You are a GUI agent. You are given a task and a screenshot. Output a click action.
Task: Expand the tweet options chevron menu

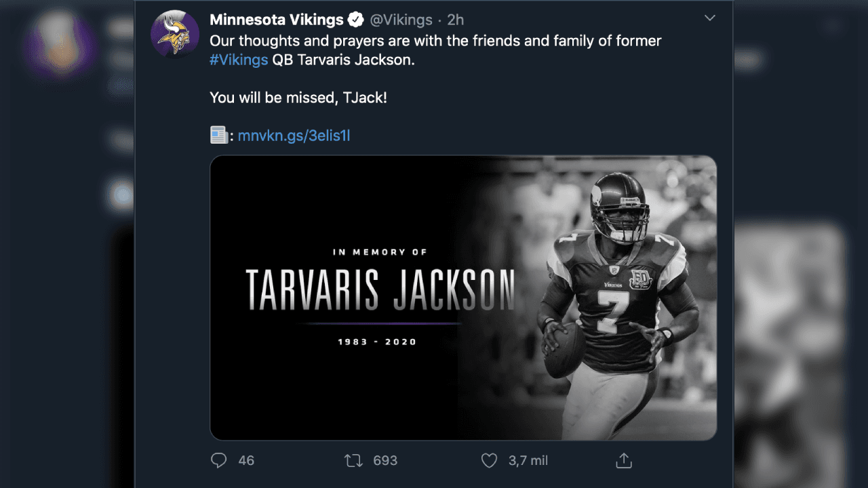[x=710, y=18]
